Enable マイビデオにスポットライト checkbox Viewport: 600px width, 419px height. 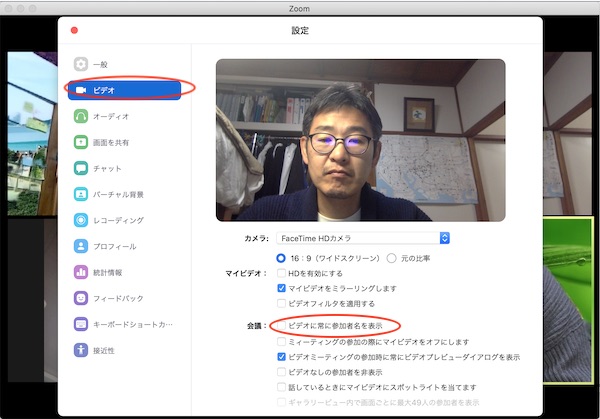point(281,387)
